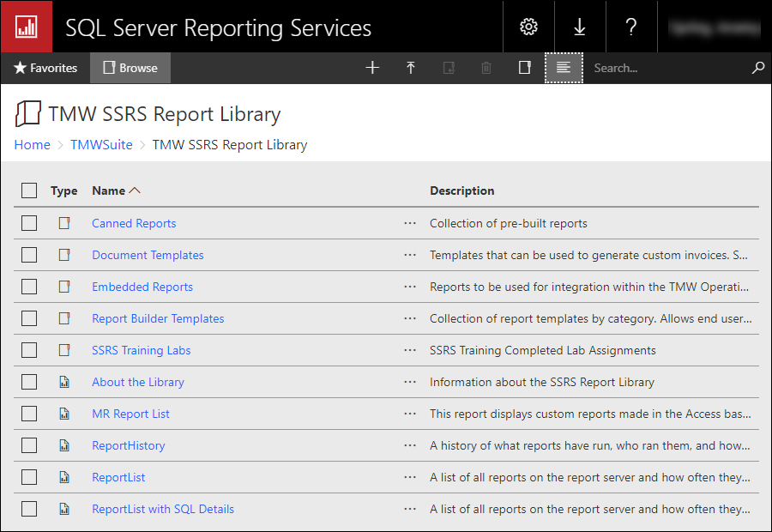Open the settings gear menu

coord(528,27)
